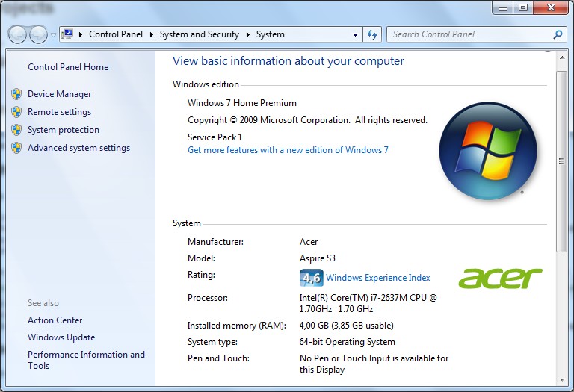Select System and Security in breadcrumb

199,34
